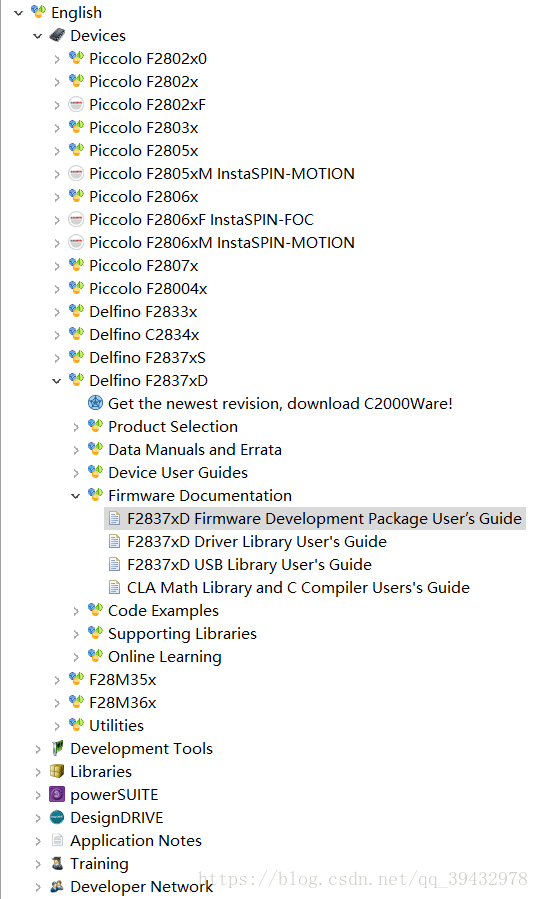Open CLA Math Library and C Compiler Guide
The height and width of the screenshot is (899, 539).
298,588
